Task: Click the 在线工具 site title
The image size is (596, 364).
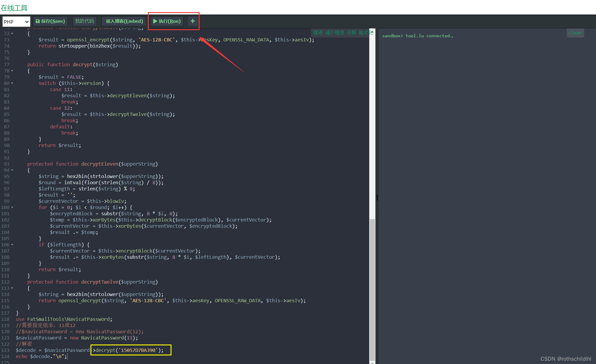Action: [x=14, y=8]
